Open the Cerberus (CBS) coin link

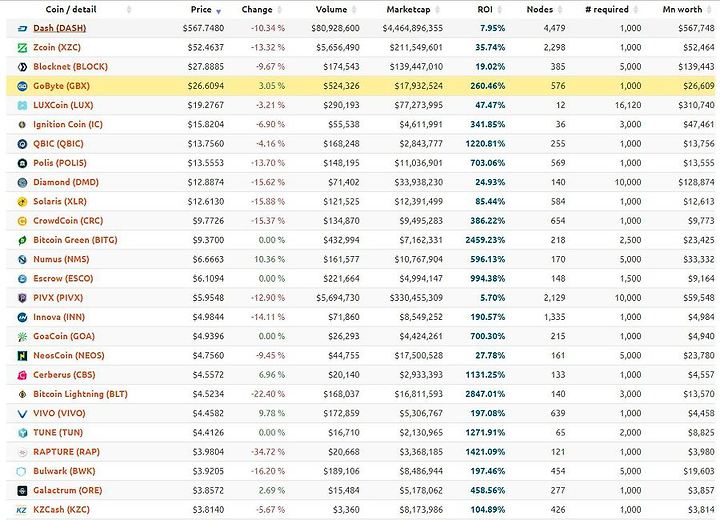click(x=64, y=375)
